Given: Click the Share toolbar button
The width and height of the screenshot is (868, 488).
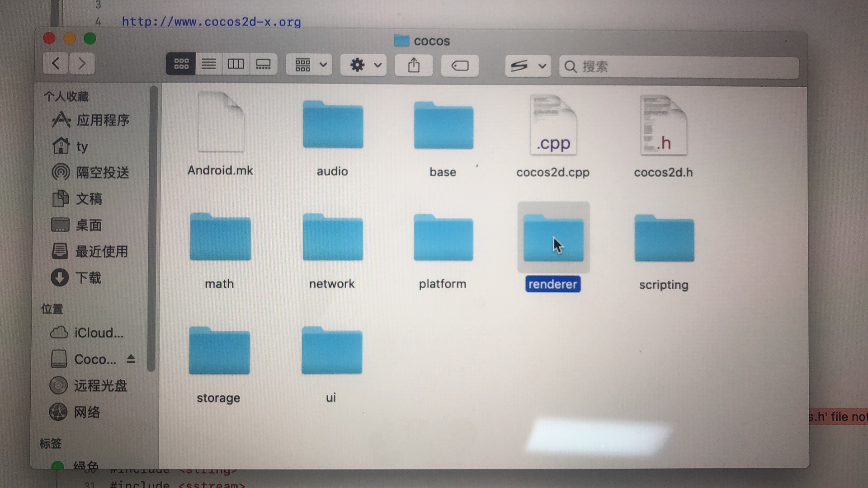Looking at the screenshot, I should click(414, 66).
